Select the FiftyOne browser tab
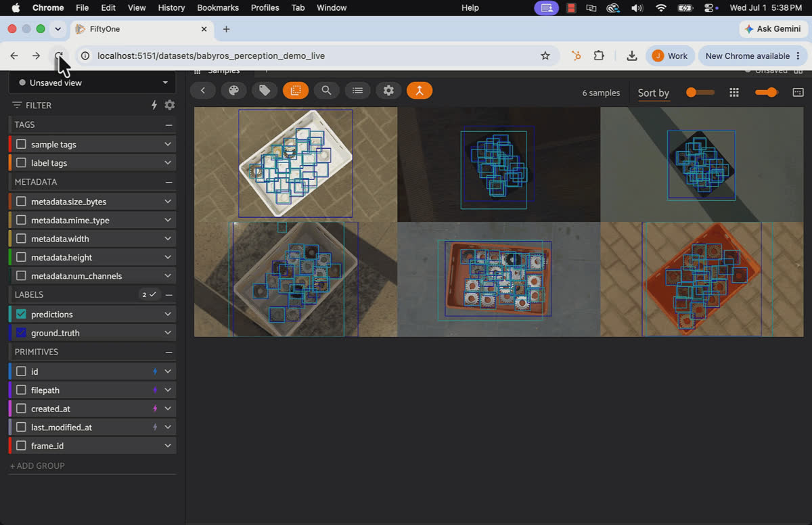Image resolution: width=812 pixels, height=525 pixels. click(x=141, y=29)
